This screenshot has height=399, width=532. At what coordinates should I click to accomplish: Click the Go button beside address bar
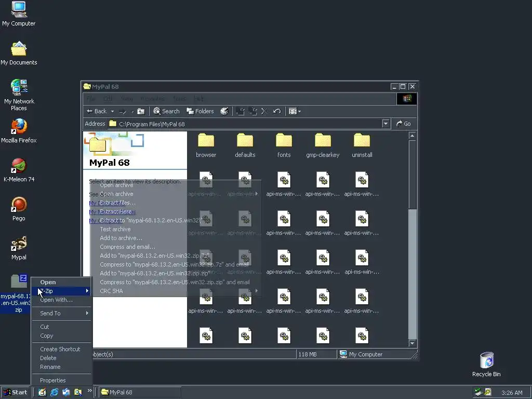[x=403, y=124]
